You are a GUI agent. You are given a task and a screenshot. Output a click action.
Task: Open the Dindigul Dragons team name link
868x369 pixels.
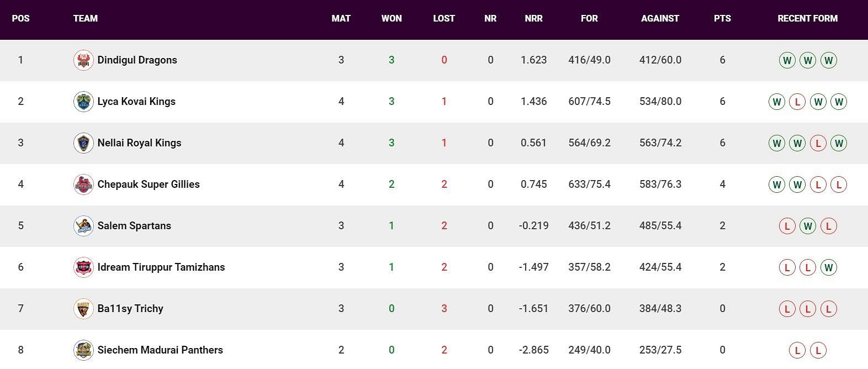point(137,60)
